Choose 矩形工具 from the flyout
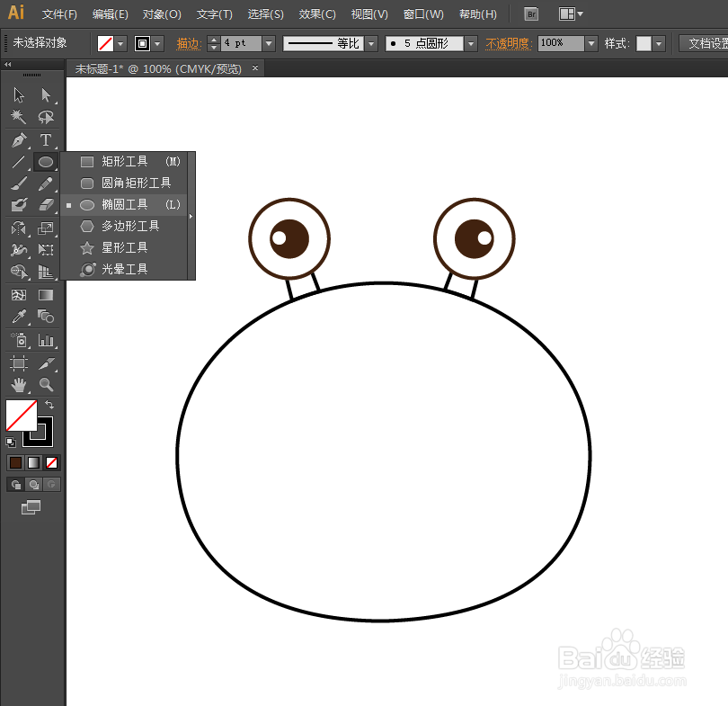The image size is (728, 706). tap(124, 161)
